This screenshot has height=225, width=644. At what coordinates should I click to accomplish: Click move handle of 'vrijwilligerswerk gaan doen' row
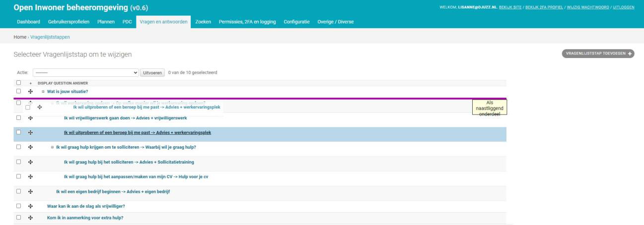click(x=30, y=118)
